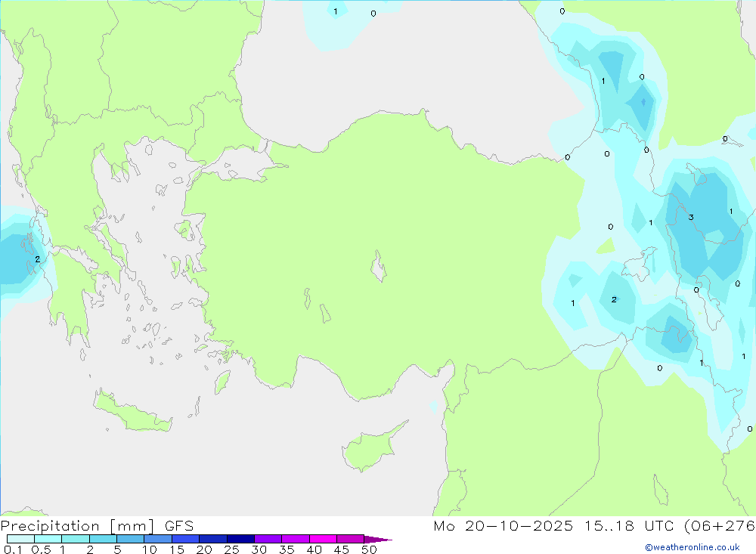Click the '25' legend scale label

click(x=231, y=549)
